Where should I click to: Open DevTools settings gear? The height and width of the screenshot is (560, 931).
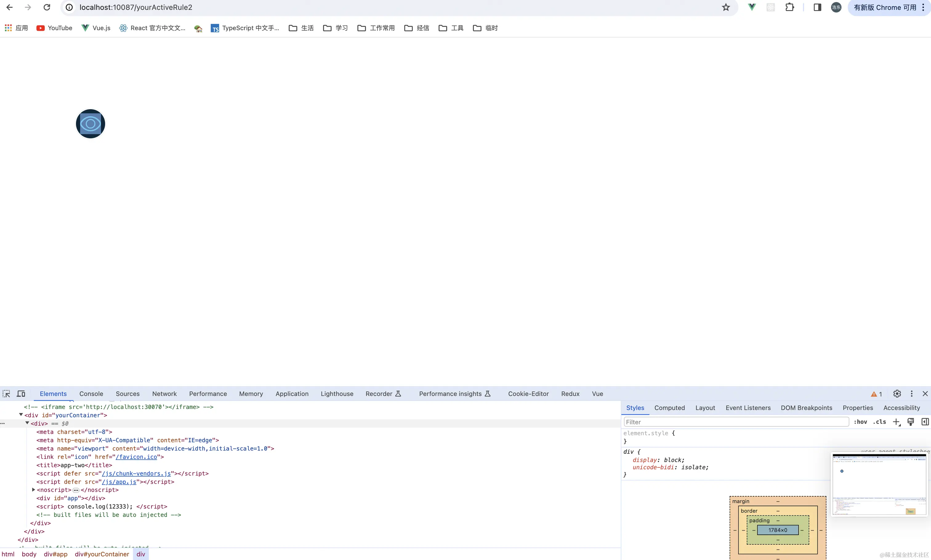[x=897, y=394]
